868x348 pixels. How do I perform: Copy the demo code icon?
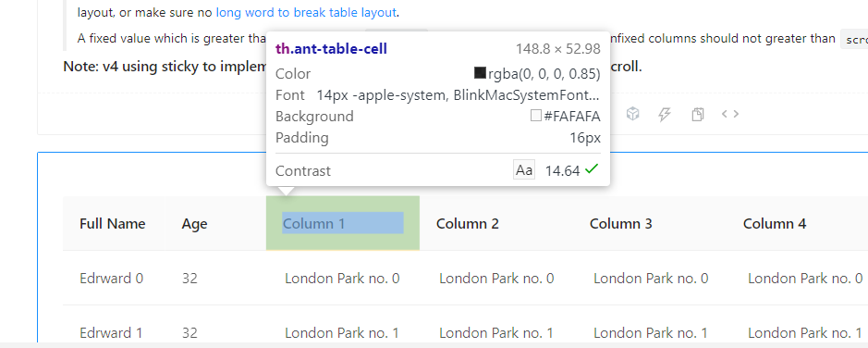pyautogui.click(x=698, y=114)
